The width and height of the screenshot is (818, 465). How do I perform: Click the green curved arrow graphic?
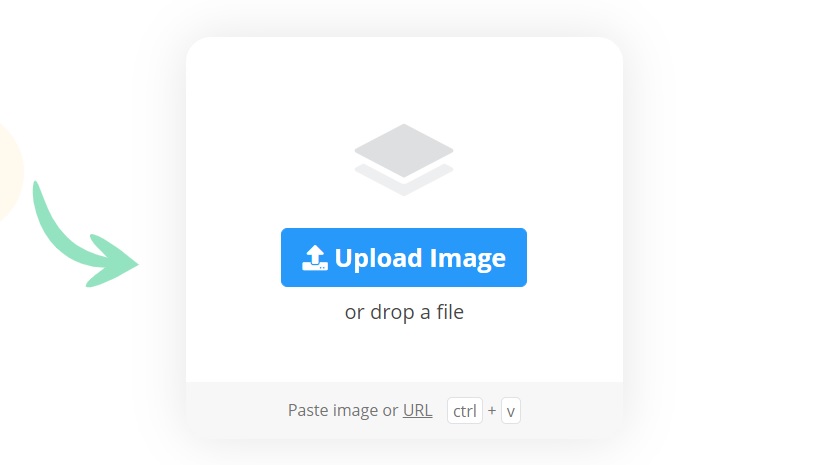pyautogui.click(x=83, y=235)
